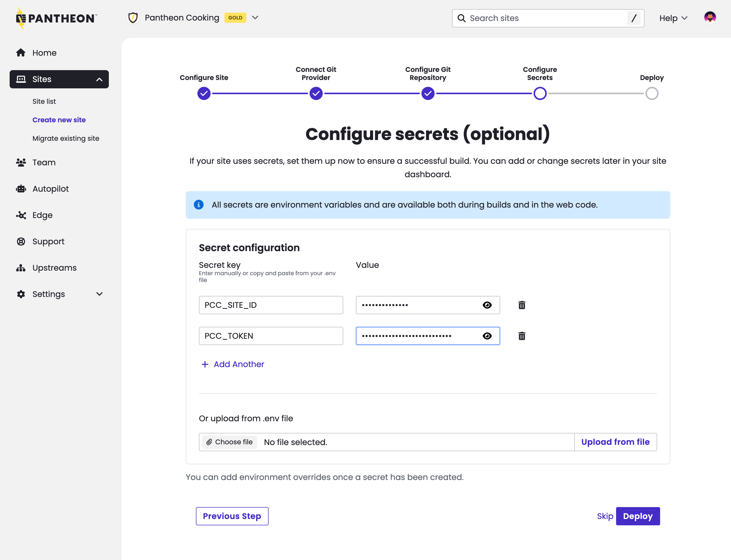Open Site list in sidebar
The image size is (731, 560).
coord(44,101)
